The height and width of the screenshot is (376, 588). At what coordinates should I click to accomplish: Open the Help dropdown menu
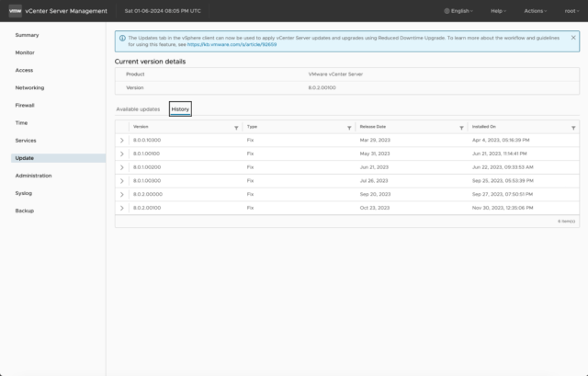498,11
